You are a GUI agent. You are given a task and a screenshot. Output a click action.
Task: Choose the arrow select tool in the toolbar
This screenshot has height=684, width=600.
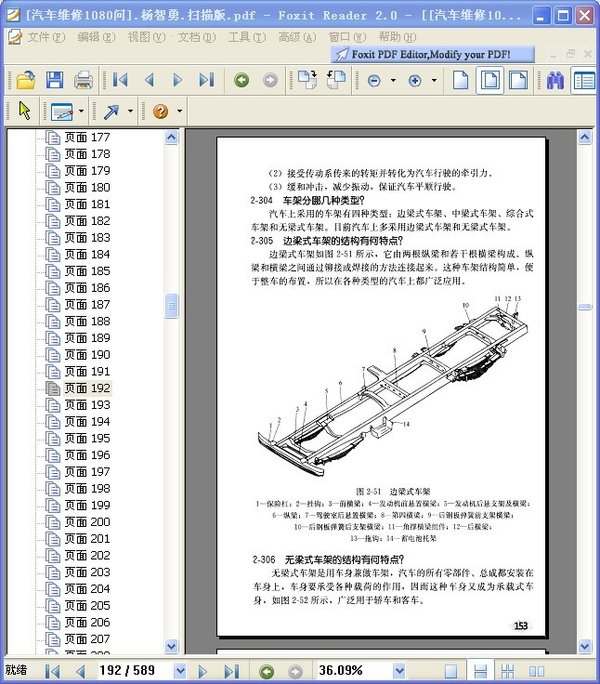click(25, 111)
